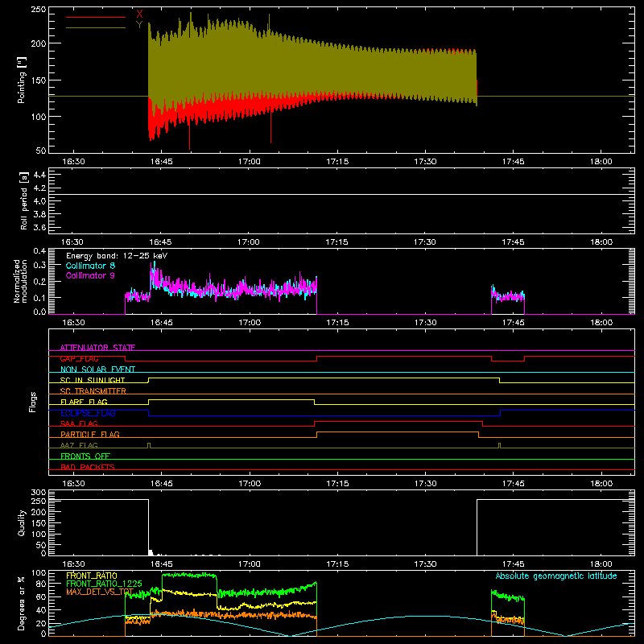The image size is (644, 644).
Task: Select the NON_SOLAR_EVENT flag label
Action: tap(97, 369)
